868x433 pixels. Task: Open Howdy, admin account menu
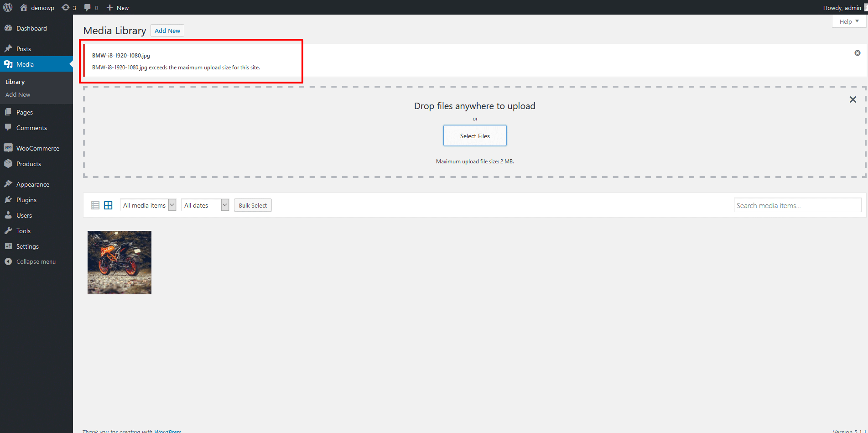(842, 8)
